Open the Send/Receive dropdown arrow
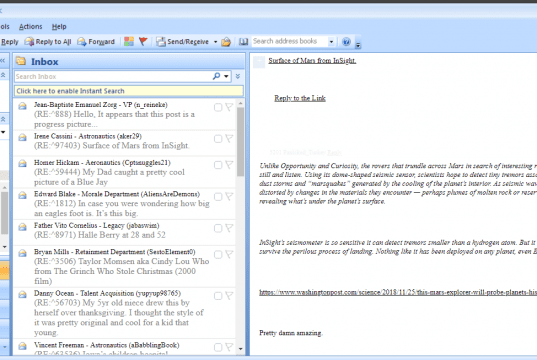537x360 pixels. [215, 42]
